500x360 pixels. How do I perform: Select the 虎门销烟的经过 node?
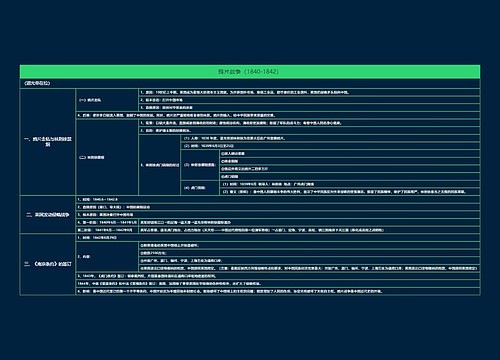[x=160, y=165]
